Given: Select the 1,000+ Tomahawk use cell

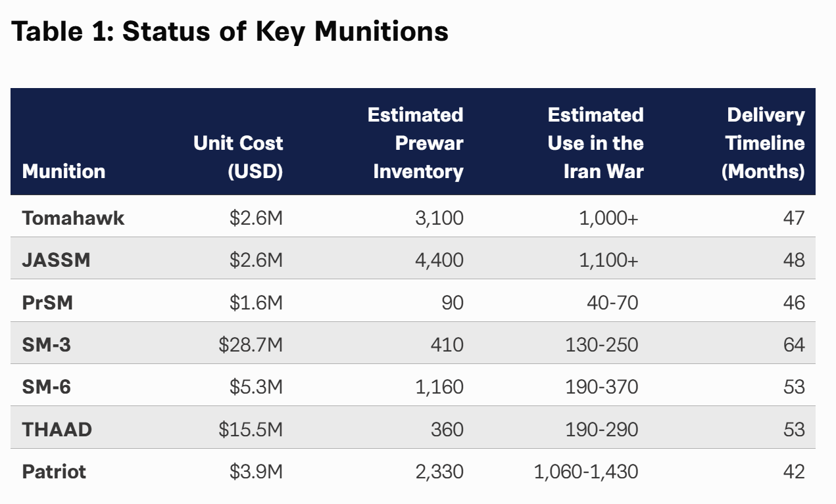Looking at the screenshot, I should pyautogui.click(x=608, y=218).
